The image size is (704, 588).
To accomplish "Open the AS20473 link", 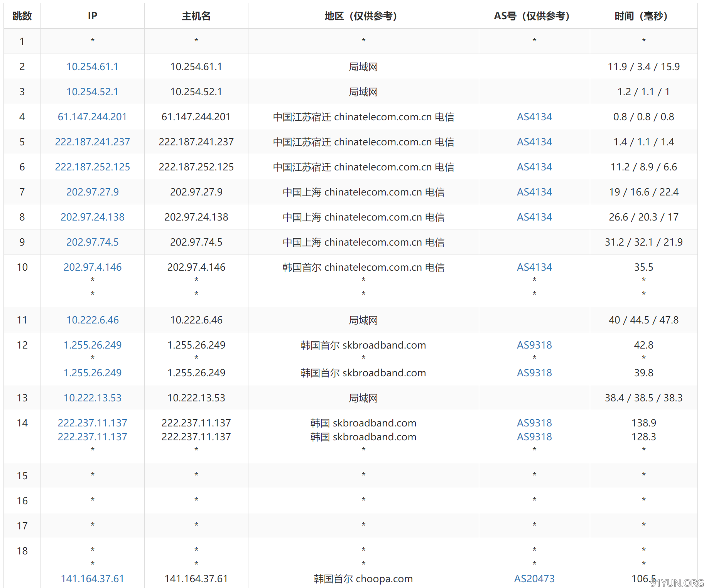I will click(x=534, y=579).
